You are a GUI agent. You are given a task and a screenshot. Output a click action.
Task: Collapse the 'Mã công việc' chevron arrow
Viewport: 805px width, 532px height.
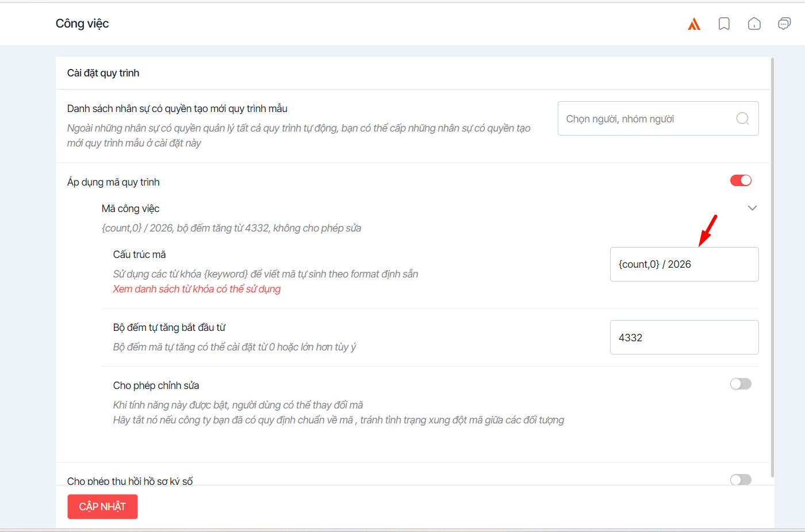click(752, 208)
